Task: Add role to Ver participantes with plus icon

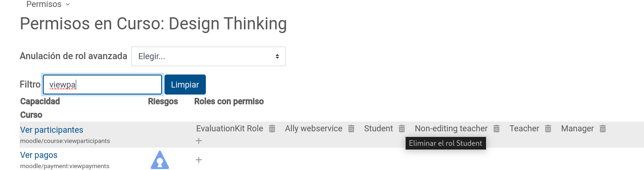Action: tap(199, 141)
